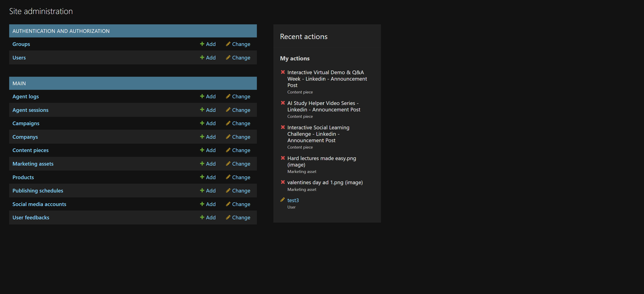The width and height of the screenshot is (644, 294).
Task: Open the test3 user recent action
Action: pyautogui.click(x=293, y=200)
